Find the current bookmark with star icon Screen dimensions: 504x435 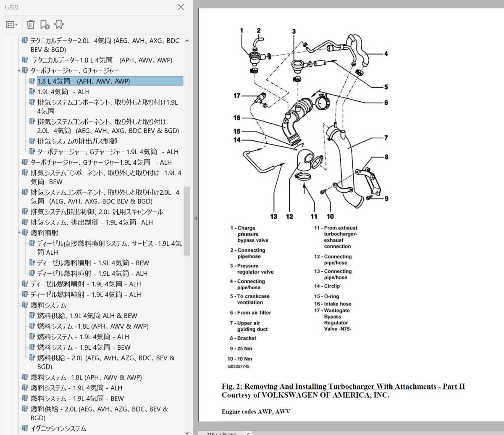click(59, 25)
